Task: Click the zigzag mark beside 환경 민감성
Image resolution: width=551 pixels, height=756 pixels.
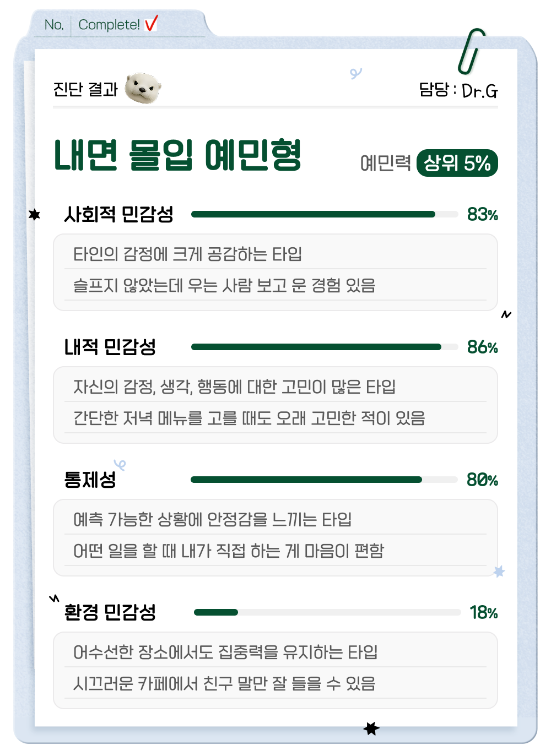Action: coord(54,598)
